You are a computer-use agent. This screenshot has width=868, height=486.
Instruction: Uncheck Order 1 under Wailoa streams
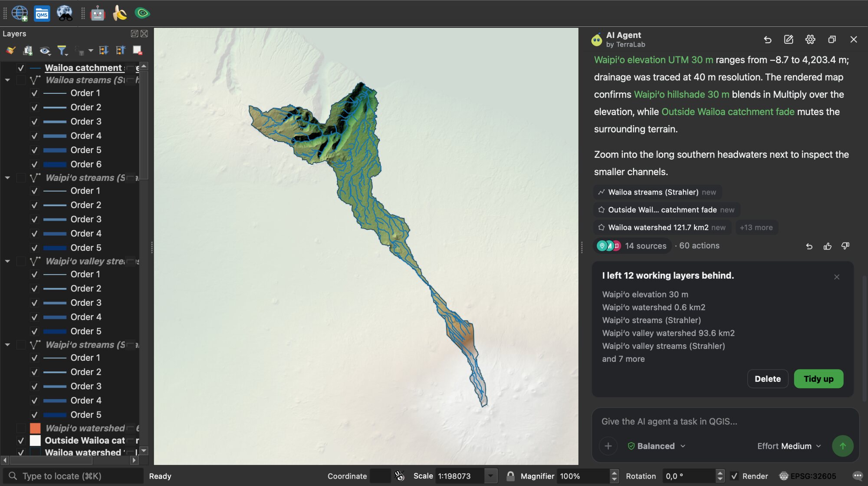tap(34, 93)
